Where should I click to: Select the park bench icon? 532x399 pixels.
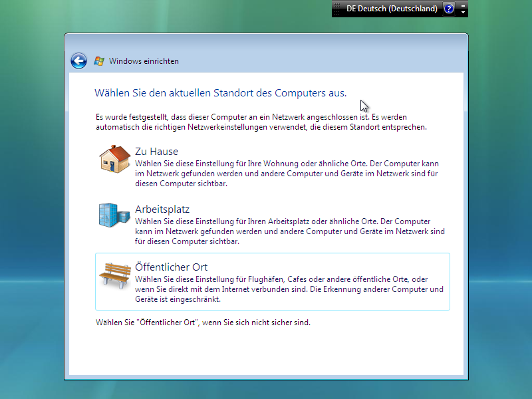tap(114, 274)
